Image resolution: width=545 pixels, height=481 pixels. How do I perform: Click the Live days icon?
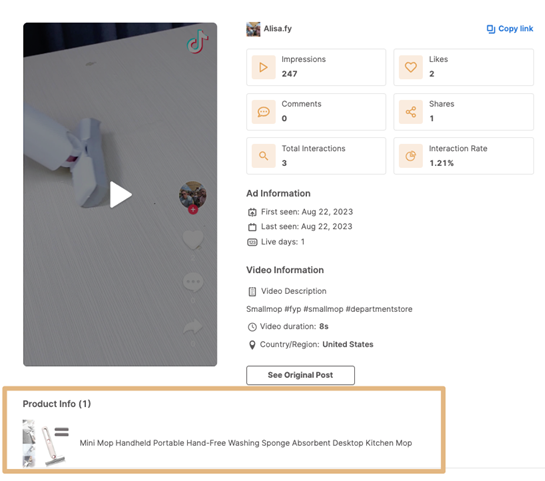point(252,242)
